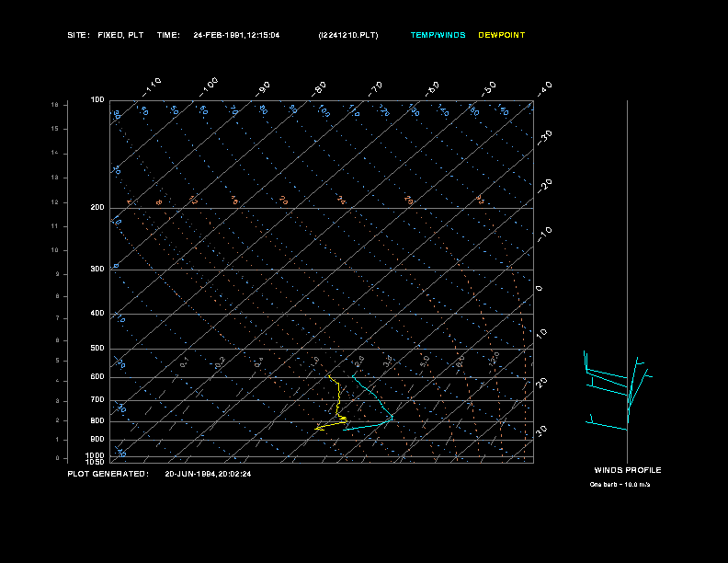The image size is (728, 563).
Task: Click the 1050 pressure level label
Action: point(96,462)
